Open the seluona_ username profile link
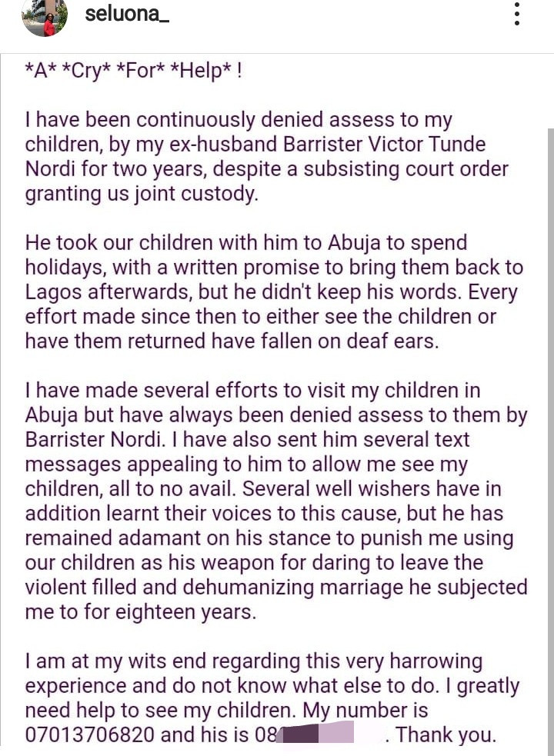The height and width of the screenshot is (756, 554). [127, 14]
